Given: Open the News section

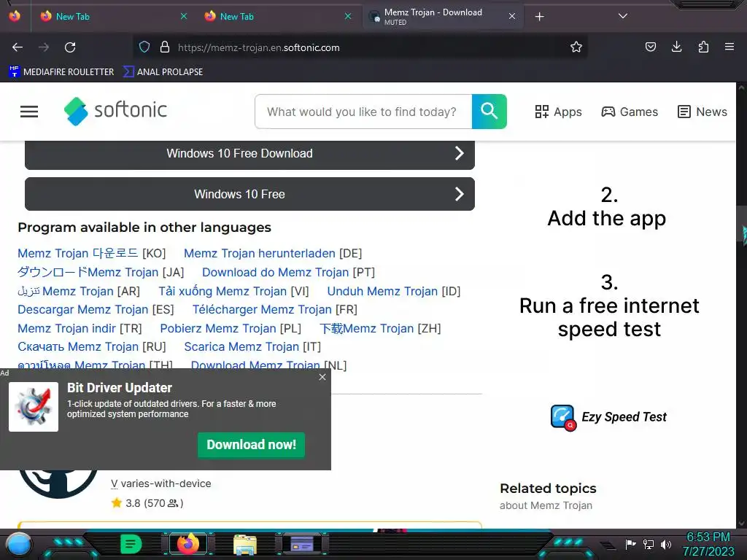Looking at the screenshot, I should pyautogui.click(x=703, y=112).
